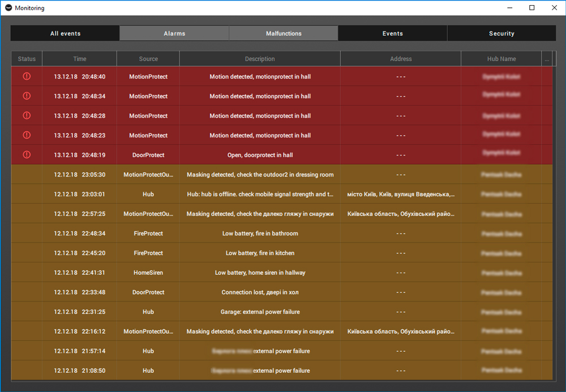Sort by the Time column header
The height and width of the screenshot is (392, 566).
(x=79, y=59)
